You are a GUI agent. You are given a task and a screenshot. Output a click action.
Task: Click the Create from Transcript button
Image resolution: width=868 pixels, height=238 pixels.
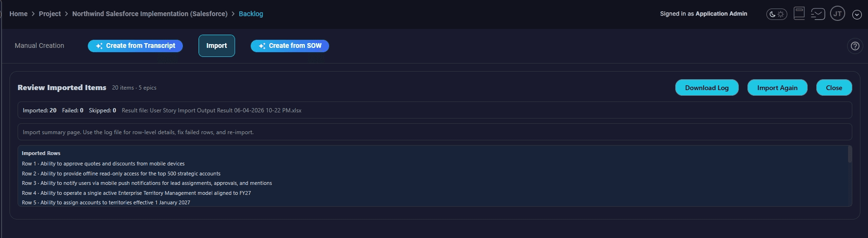(x=135, y=46)
